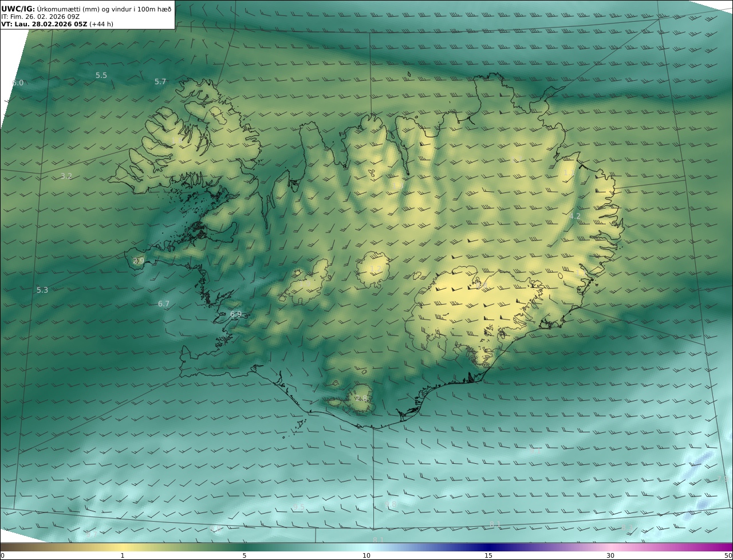Select the 5.5 precipitation value label
Viewport: 733px width, 560px height.
click(x=101, y=76)
